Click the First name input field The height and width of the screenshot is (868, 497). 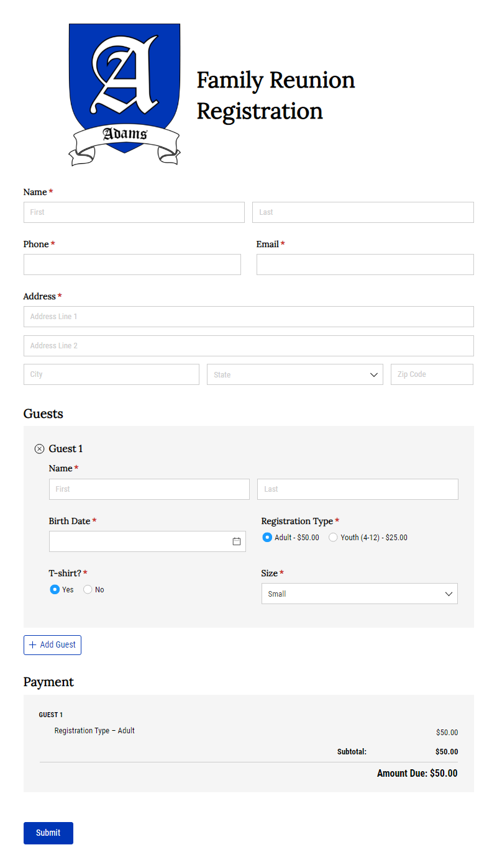click(x=134, y=212)
